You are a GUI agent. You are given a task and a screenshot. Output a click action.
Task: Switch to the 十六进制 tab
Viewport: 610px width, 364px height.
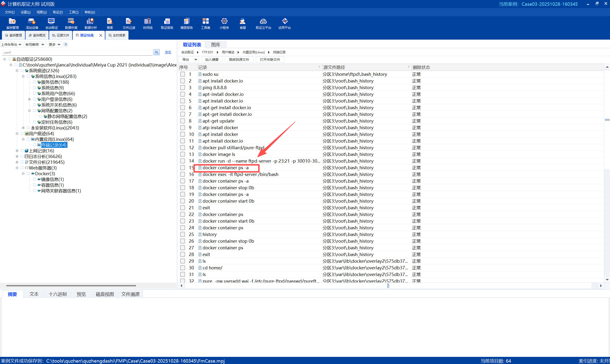click(x=58, y=294)
